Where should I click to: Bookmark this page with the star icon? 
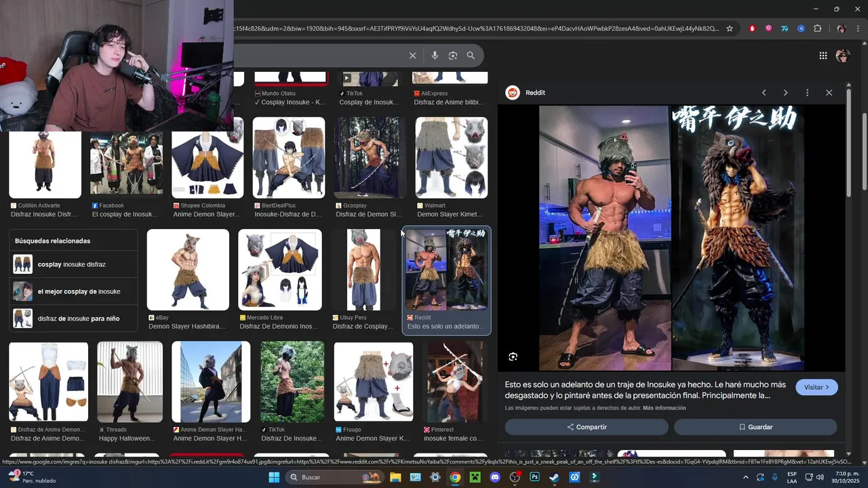(x=730, y=28)
